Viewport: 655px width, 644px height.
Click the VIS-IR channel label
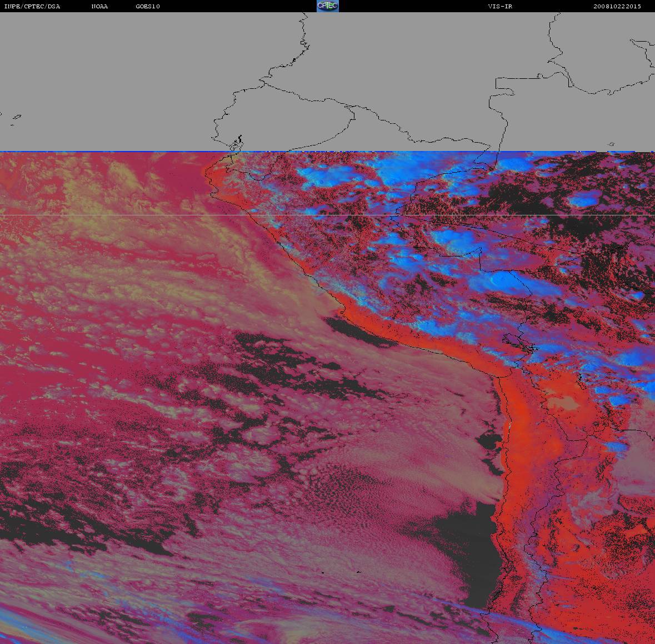click(x=500, y=6)
